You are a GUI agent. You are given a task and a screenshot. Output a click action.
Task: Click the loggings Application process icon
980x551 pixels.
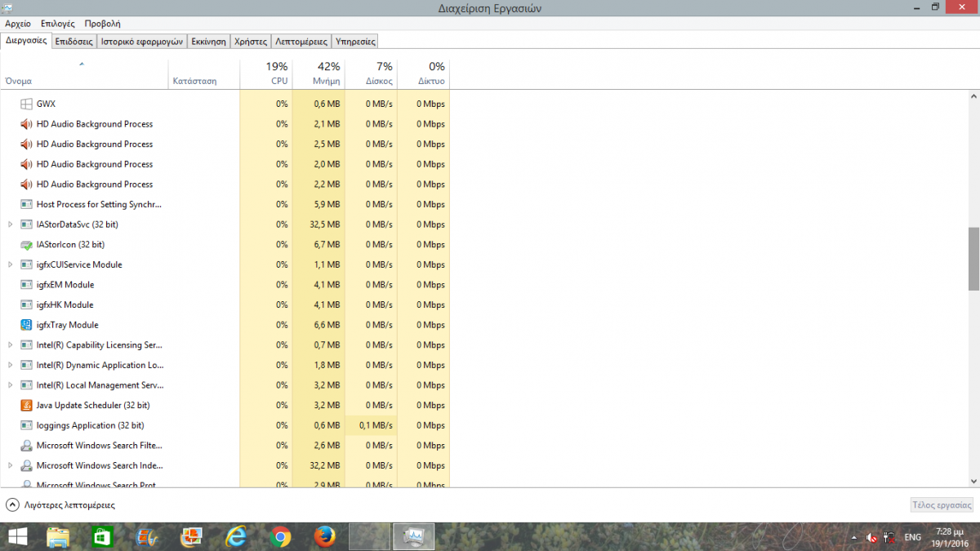[x=26, y=425]
